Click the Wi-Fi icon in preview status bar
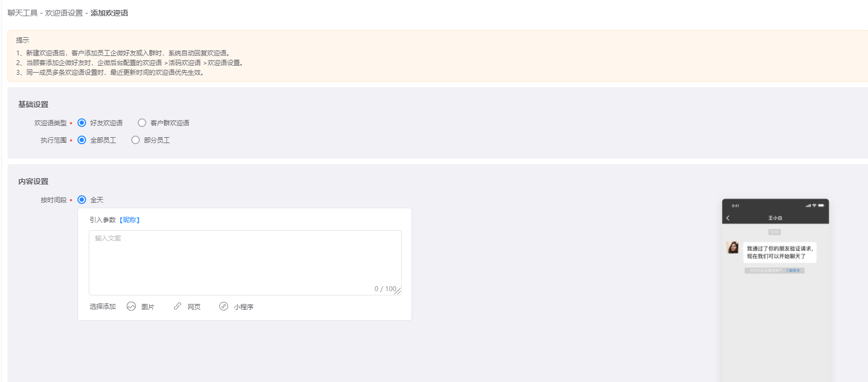Image resolution: width=868 pixels, height=382 pixels. tap(814, 206)
